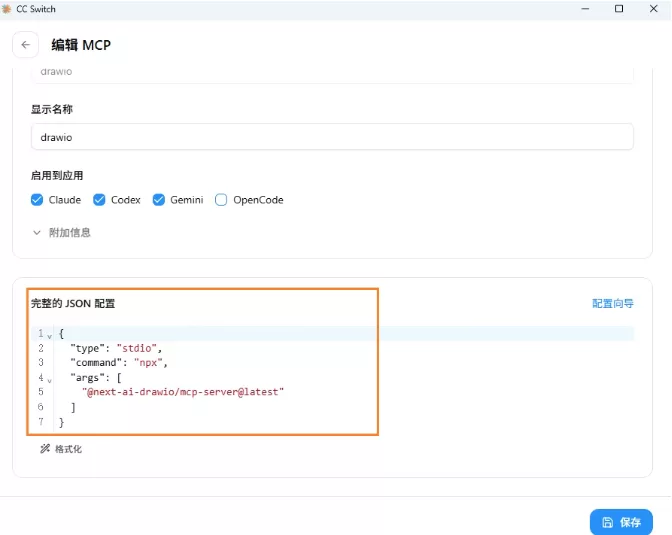Uncheck the Codex checkbox
The height and width of the screenshot is (535, 672).
[x=99, y=200]
